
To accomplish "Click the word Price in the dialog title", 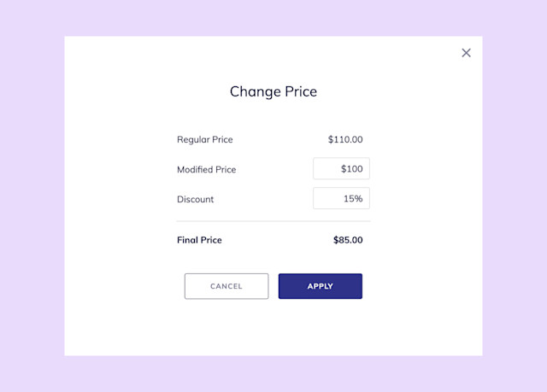I will [301, 91].
